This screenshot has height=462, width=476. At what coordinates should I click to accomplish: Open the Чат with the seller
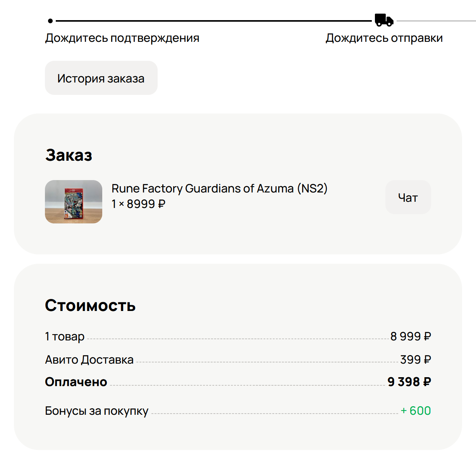pos(408,198)
